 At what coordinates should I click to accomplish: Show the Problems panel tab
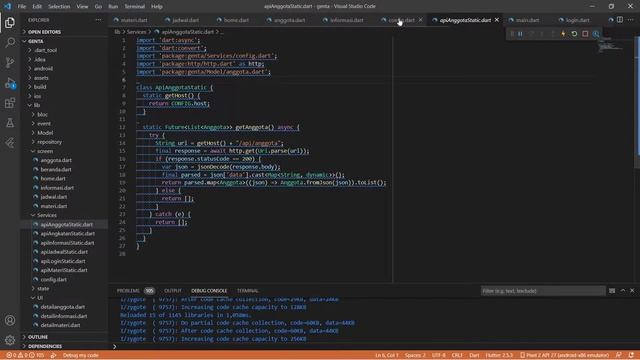(128, 291)
